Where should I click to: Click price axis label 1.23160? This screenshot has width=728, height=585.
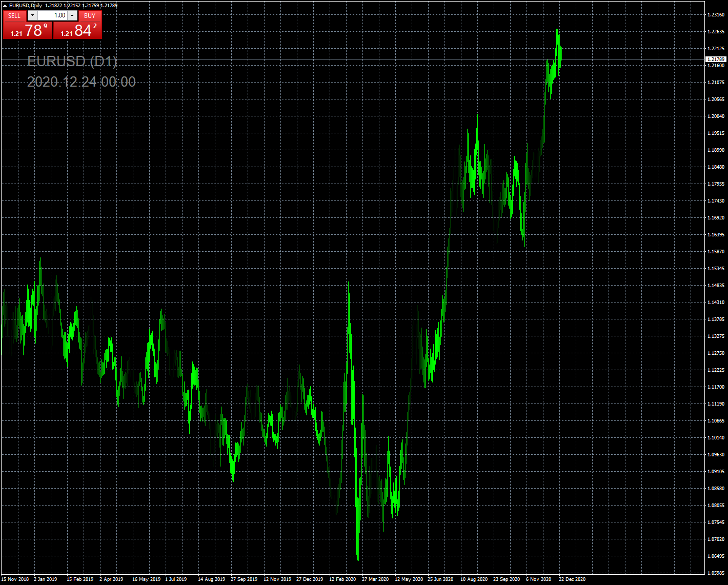click(716, 15)
